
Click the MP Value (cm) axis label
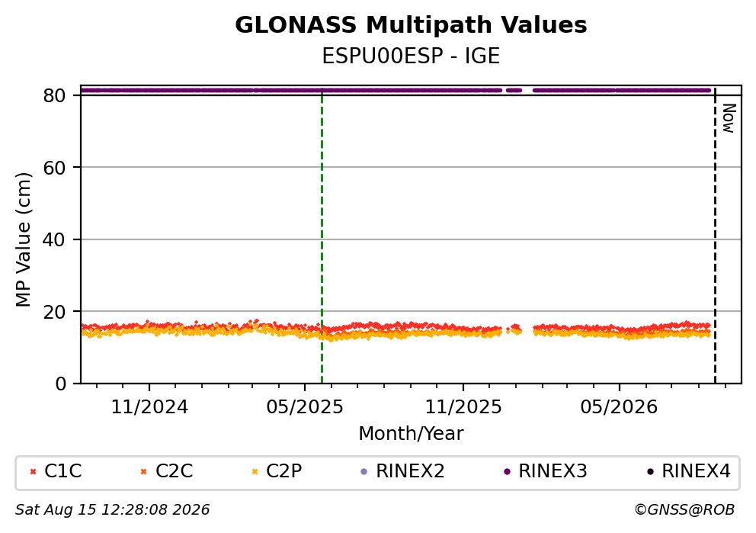(23, 239)
